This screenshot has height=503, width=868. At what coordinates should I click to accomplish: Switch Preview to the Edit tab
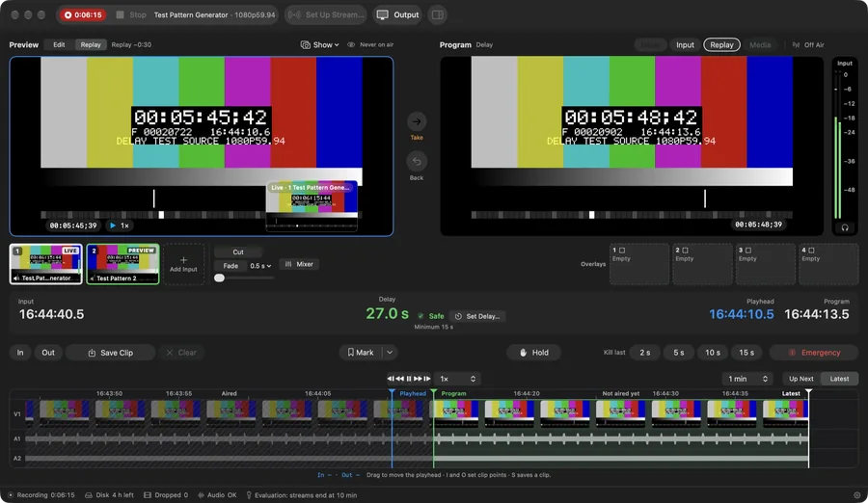(x=59, y=45)
